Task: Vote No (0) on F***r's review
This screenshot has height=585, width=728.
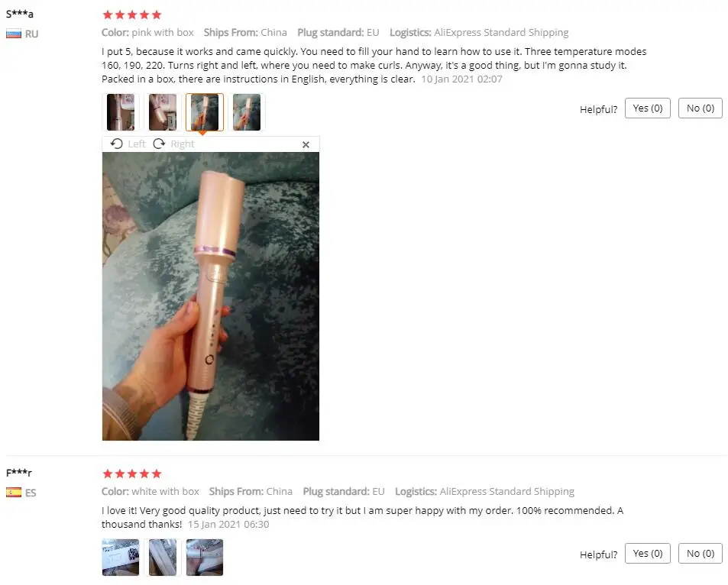Action: pos(700,554)
